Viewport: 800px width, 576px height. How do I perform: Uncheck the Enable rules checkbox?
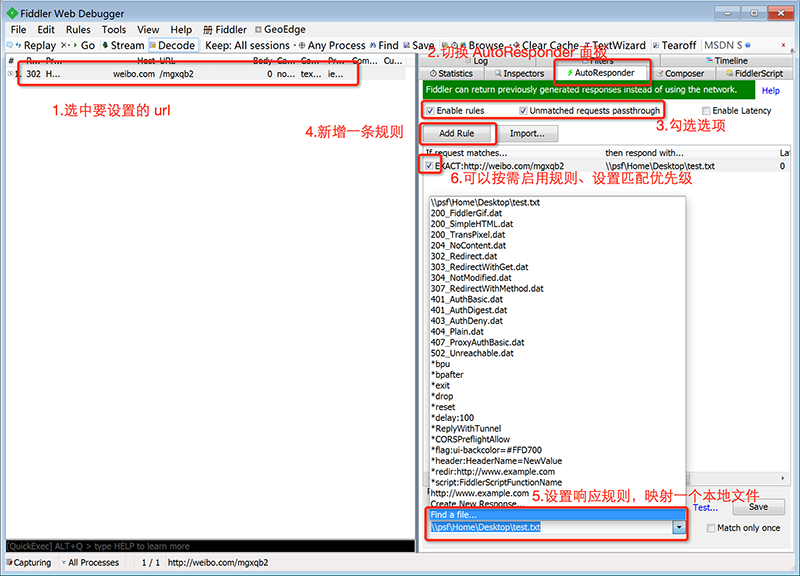click(431, 110)
